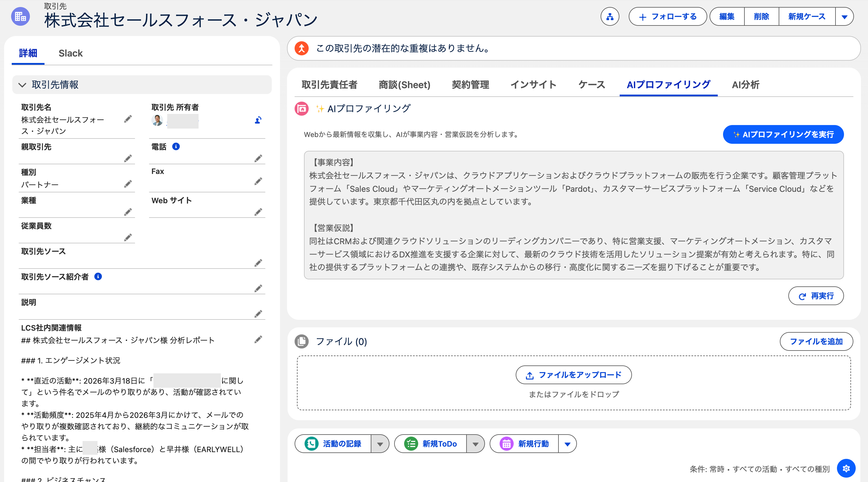
Task: Edit the 種別 field using its pencil icon
Action: [128, 184]
